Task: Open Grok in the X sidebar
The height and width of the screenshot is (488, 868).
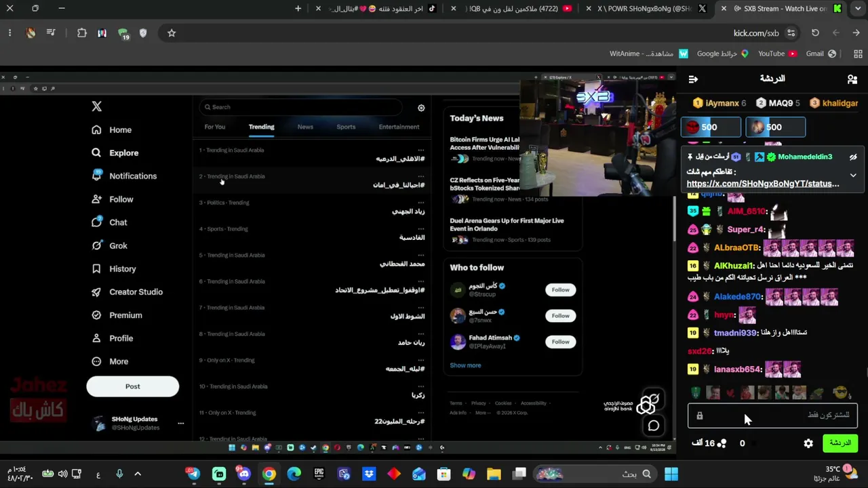Action: 109,246
